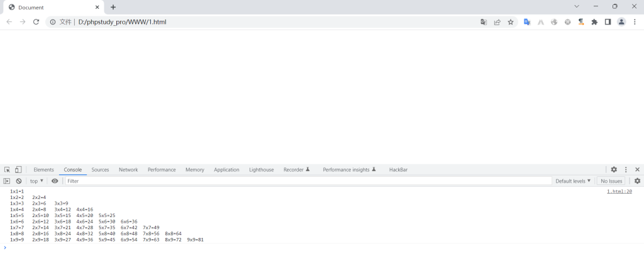
Task: Bookmark this page with the star icon
Action: pos(511,21)
